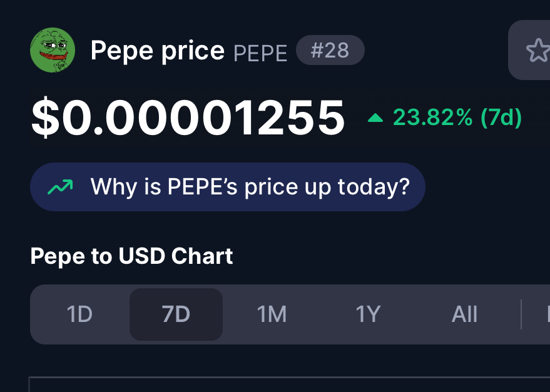Select the All time chart range
Screen dimensions: 550x392
[464, 314]
